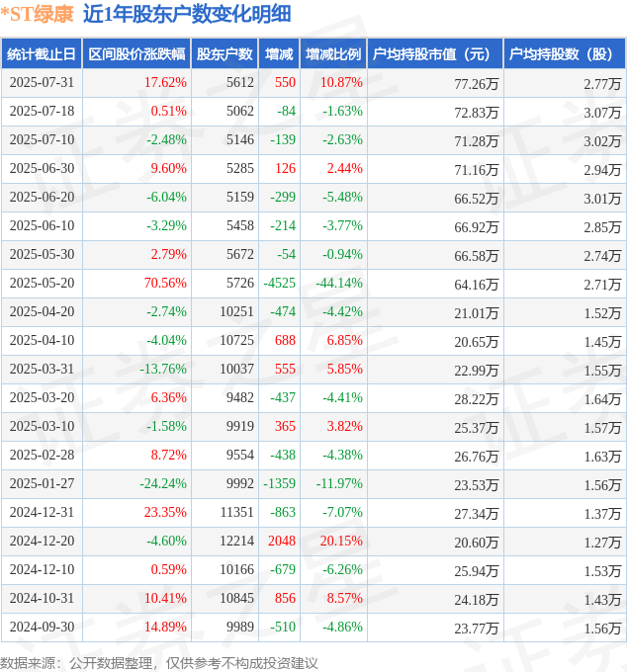Image resolution: width=627 pixels, height=672 pixels.
Task: Select the 2025-07-31 date cell
Action: [42, 83]
